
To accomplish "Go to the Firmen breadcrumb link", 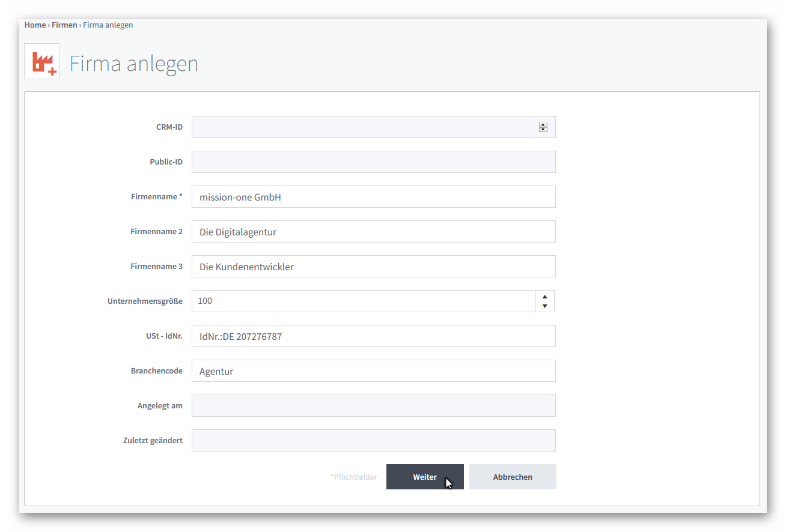I will click(x=64, y=25).
